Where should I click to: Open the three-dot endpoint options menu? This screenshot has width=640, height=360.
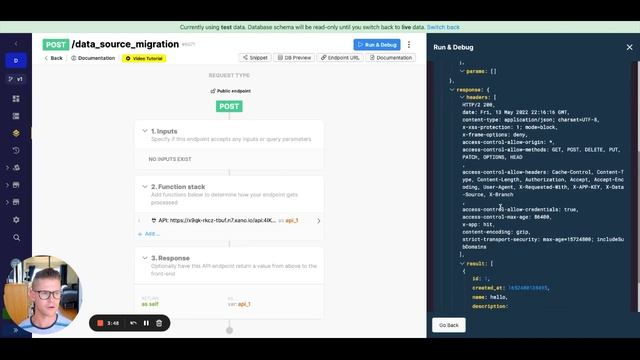409,44
